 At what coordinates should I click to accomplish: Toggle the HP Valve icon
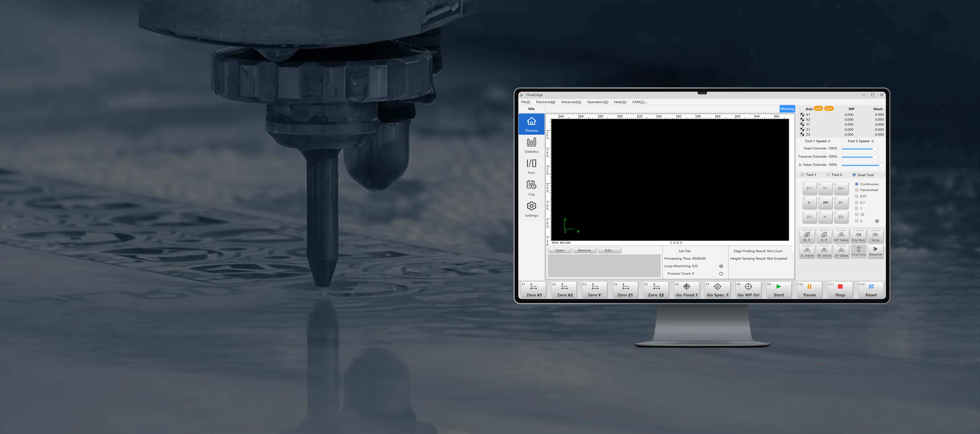tap(841, 236)
